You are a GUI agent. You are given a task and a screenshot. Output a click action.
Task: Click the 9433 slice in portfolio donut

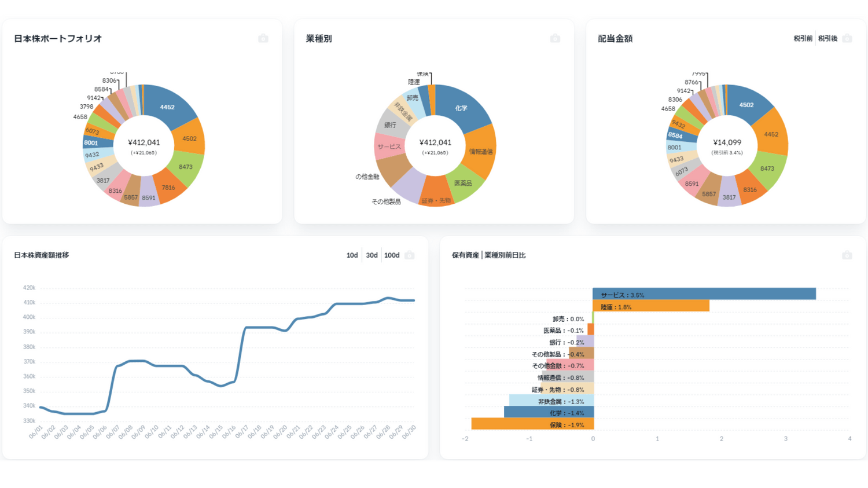coord(98,167)
